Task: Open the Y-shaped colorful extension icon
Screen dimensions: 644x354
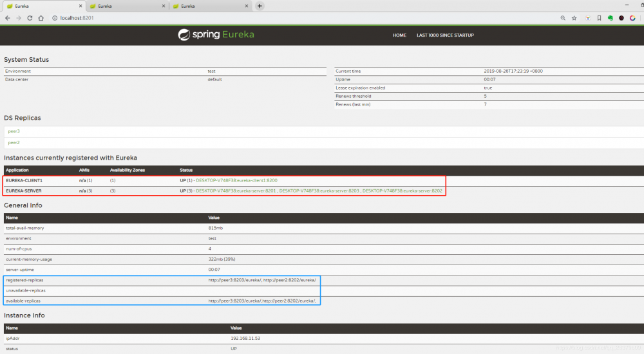Action: (588, 18)
